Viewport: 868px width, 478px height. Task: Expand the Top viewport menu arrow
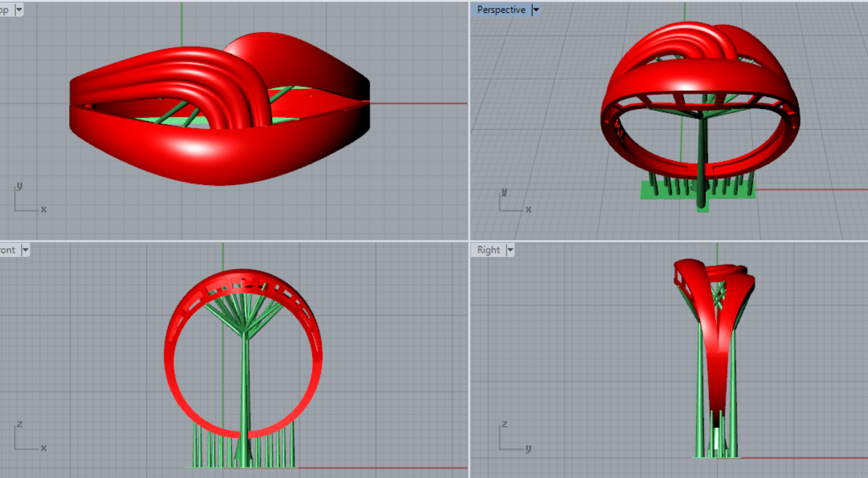[18, 10]
